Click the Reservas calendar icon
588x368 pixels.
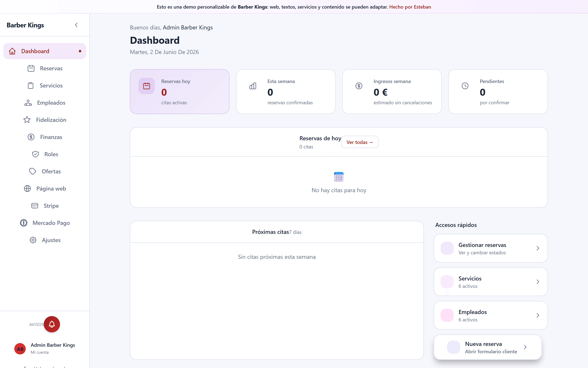[31, 68]
